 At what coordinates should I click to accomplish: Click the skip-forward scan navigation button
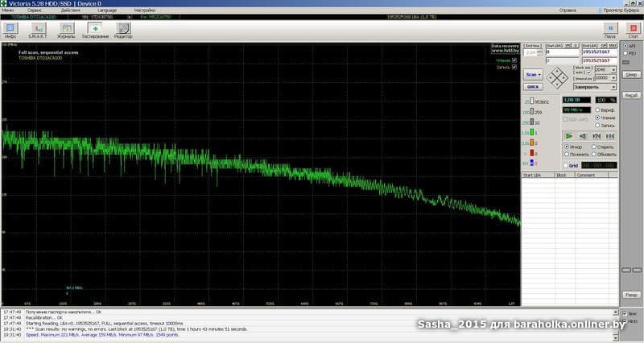click(x=610, y=136)
